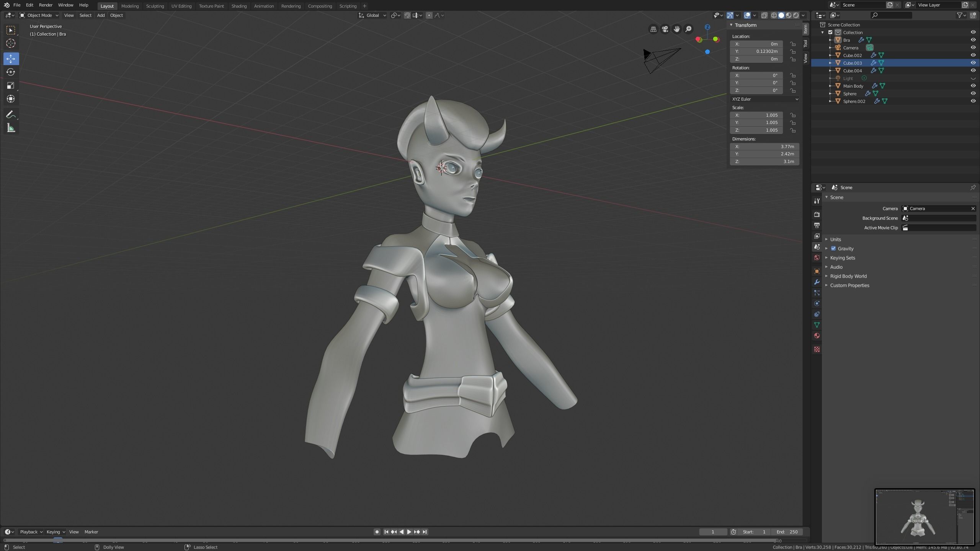Expand the Custom Properties panel
This screenshot has width=980, height=551.
(x=849, y=285)
